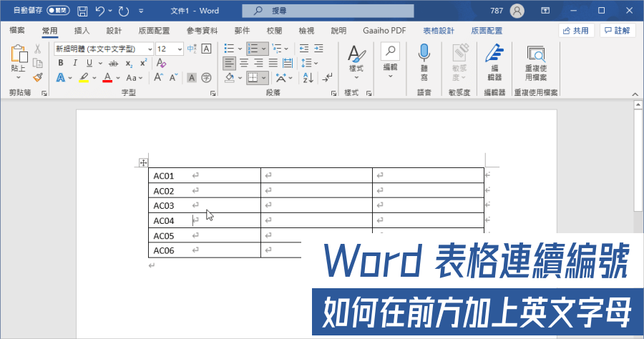Image resolution: width=644 pixels, height=339 pixels.
Task: Toggle numbered list button
Action: (253, 49)
